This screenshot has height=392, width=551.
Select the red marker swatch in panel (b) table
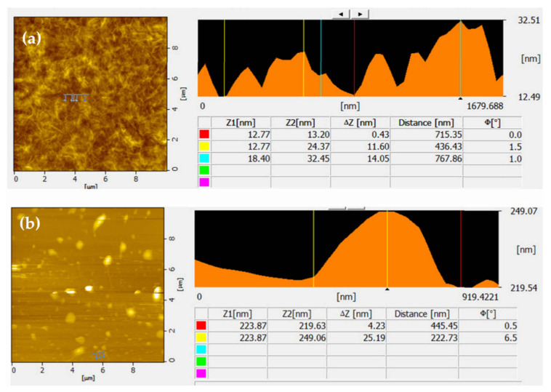pos(201,324)
